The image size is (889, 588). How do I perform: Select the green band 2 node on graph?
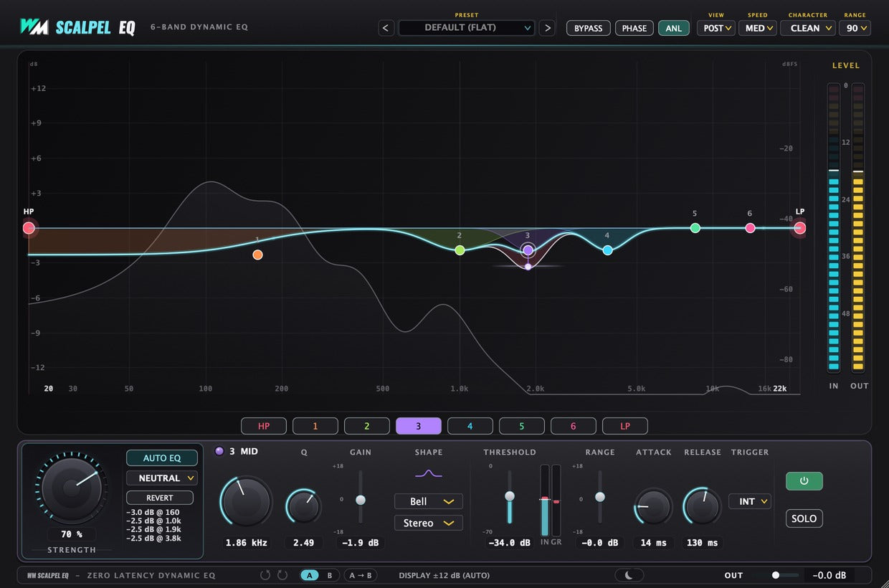[x=460, y=250]
